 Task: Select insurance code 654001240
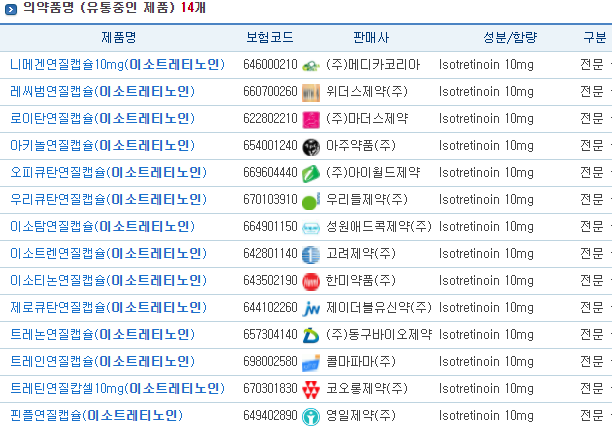tap(270, 145)
